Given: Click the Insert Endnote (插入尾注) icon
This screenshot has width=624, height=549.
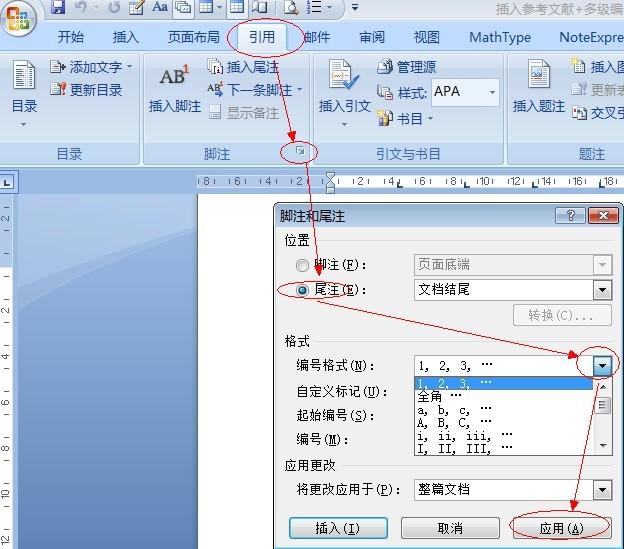Looking at the screenshot, I should tap(215, 67).
